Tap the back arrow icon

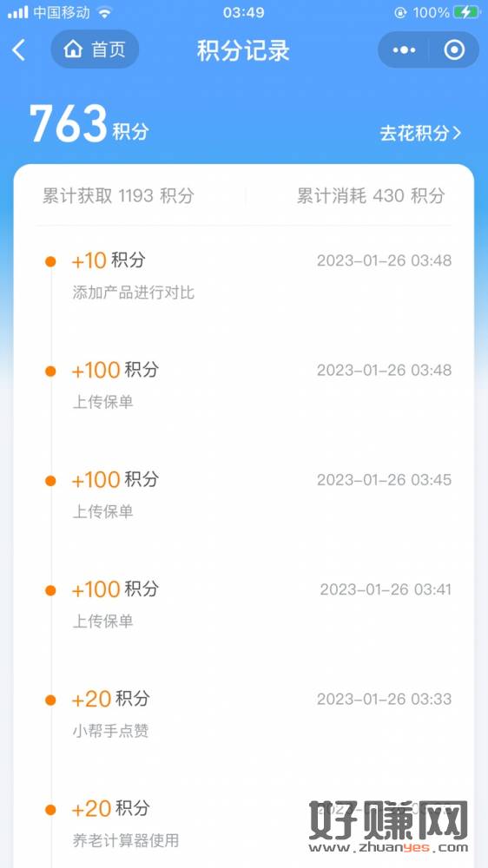[x=19, y=50]
